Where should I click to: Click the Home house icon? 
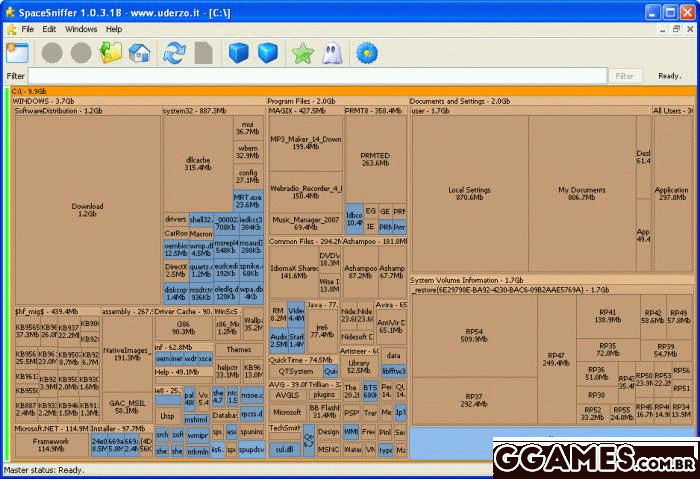[x=139, y=52]
